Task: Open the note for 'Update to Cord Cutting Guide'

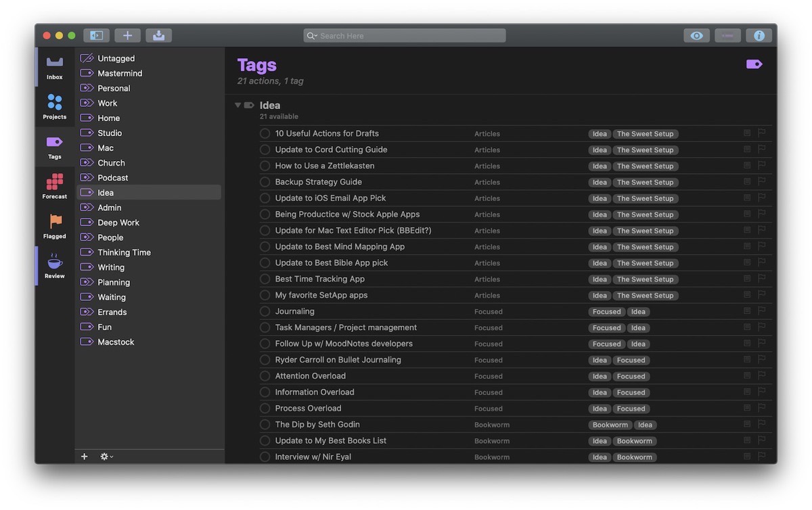Action: pyautogui.click(x=747, y=149)
